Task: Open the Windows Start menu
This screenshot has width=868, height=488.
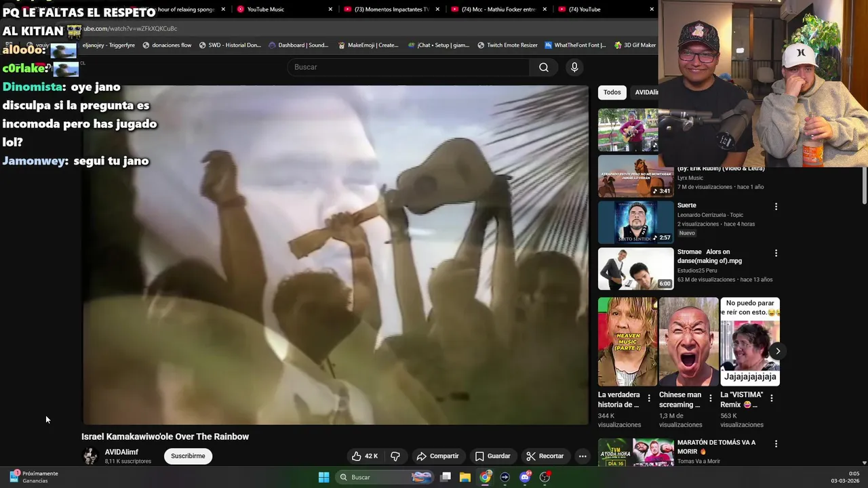Action: 323,477
